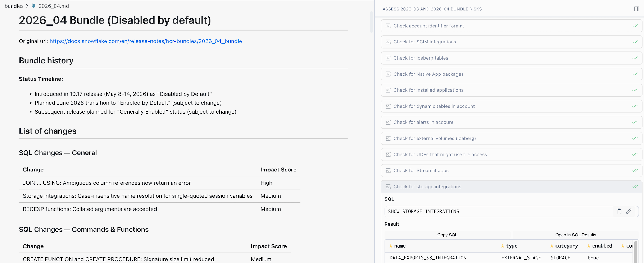Toggle the side panel layout icon
This screenshot has width=644, height=263.
[x=636, y=9]
